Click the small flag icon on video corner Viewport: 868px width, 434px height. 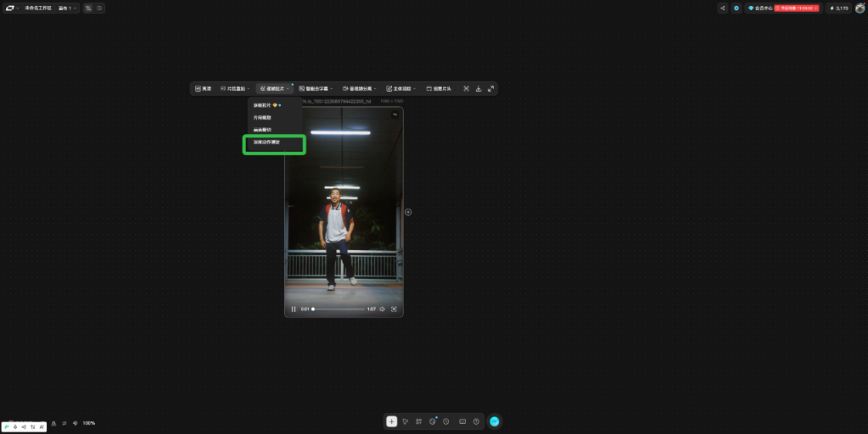click(x=395, y=115)
